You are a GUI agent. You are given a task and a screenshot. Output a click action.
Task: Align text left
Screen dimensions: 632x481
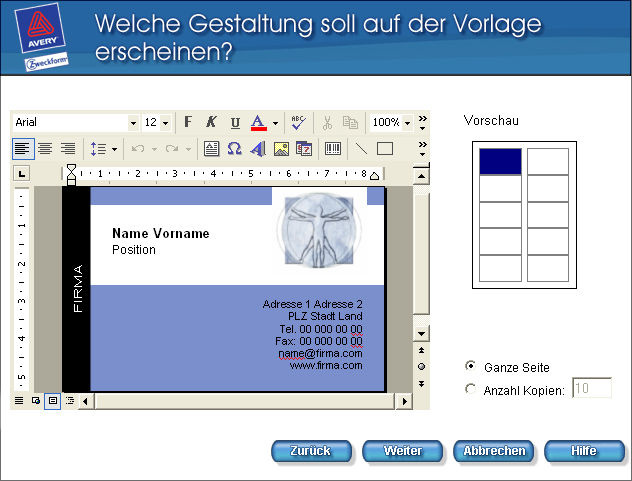23,149
